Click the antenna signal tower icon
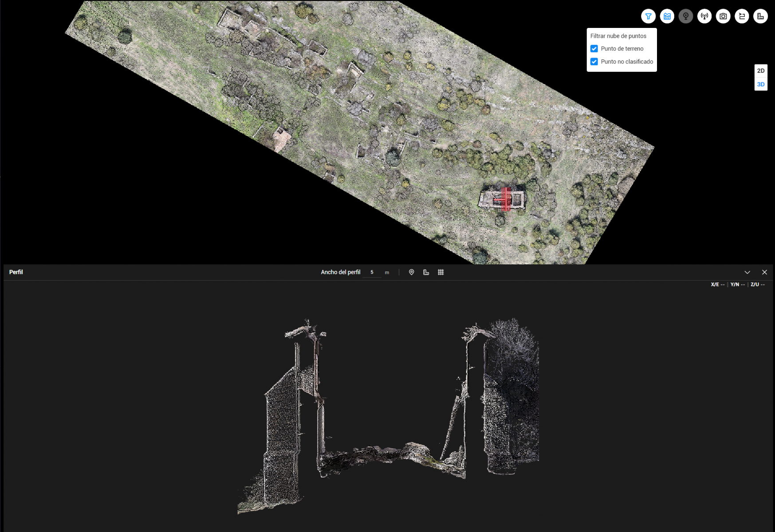The width and height of the screenshot is (775, 532). tap(704, 16)
